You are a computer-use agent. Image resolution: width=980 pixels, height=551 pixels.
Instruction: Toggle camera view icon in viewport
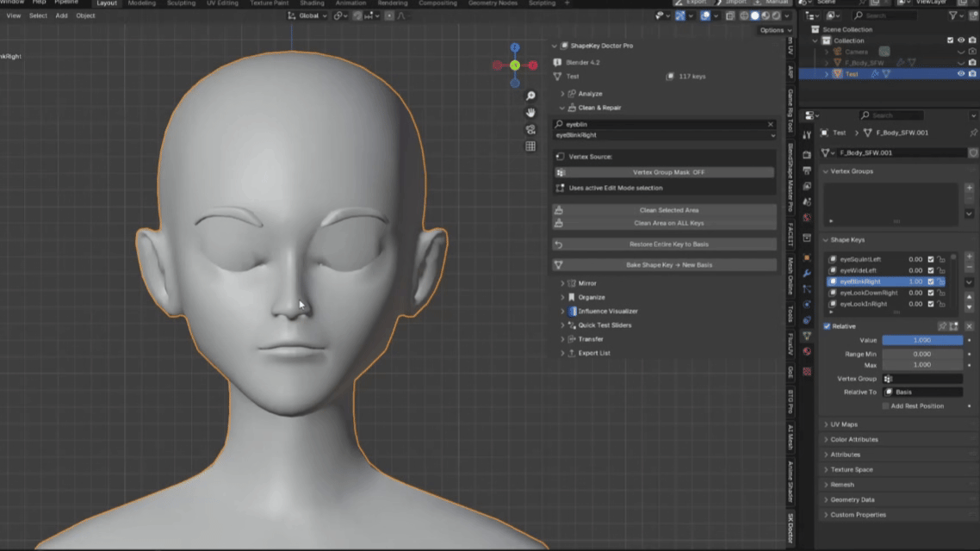(x=530, y=129)
